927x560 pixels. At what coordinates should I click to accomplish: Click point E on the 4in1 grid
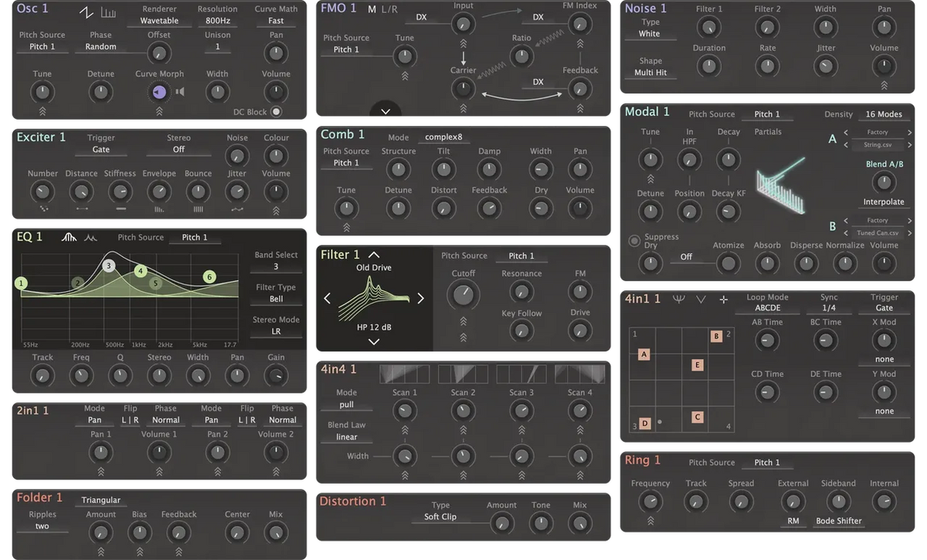point(698,365)
